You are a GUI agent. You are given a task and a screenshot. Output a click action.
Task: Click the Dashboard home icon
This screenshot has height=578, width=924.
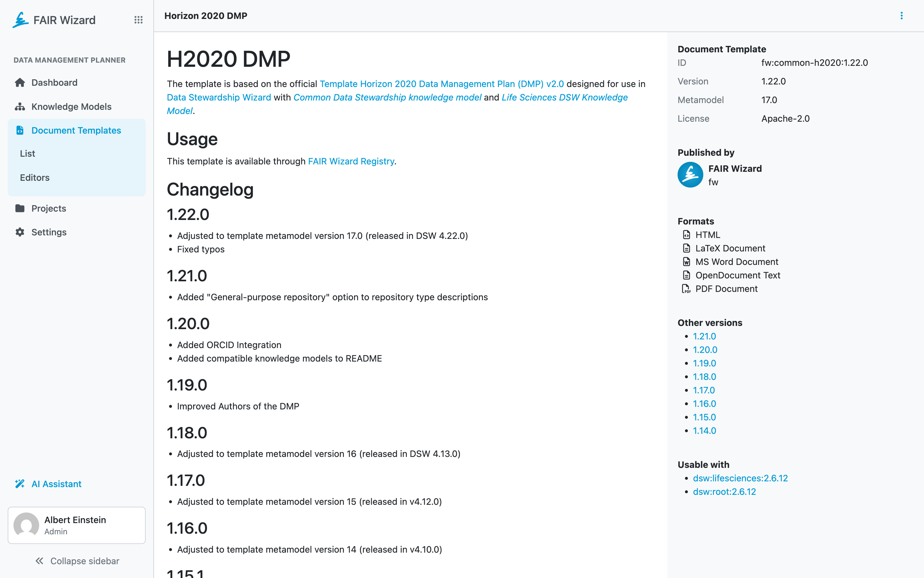coord(20,83)
